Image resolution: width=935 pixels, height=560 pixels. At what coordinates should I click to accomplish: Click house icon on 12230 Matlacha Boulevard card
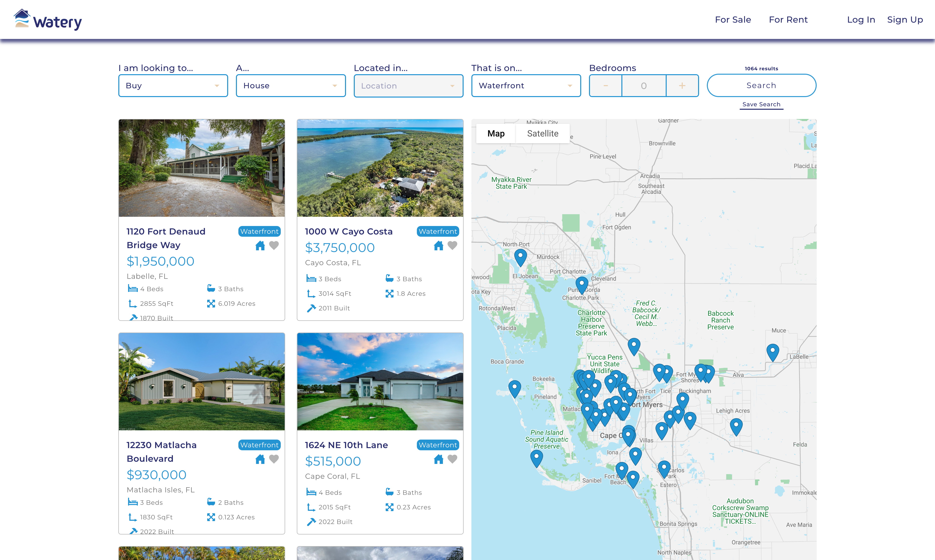tap(260, 459)
